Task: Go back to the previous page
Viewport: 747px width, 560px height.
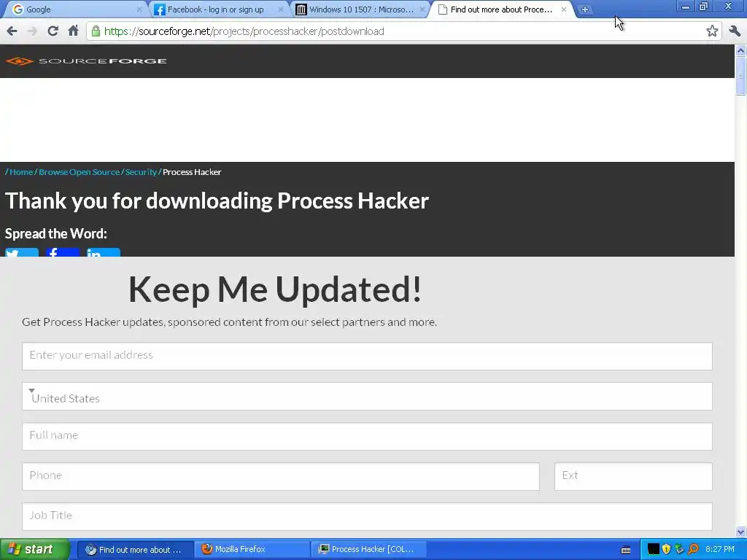Action: (x=12, y=31)
